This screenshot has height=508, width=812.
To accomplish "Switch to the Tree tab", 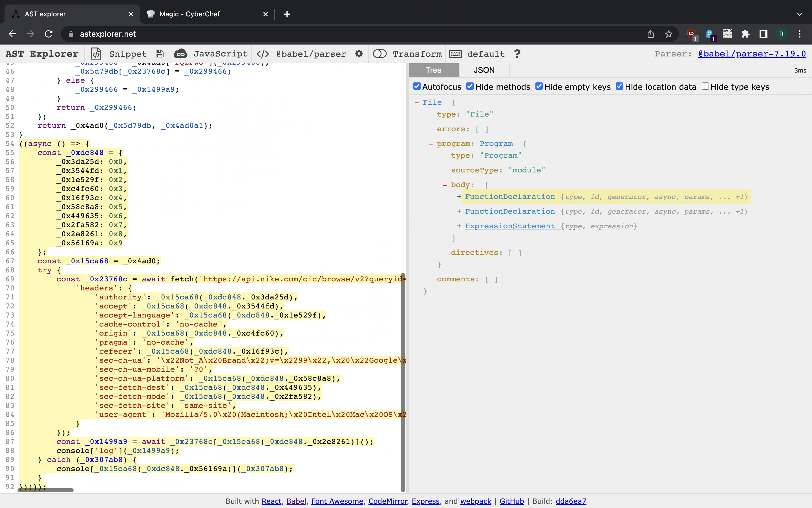I will 434,70.
